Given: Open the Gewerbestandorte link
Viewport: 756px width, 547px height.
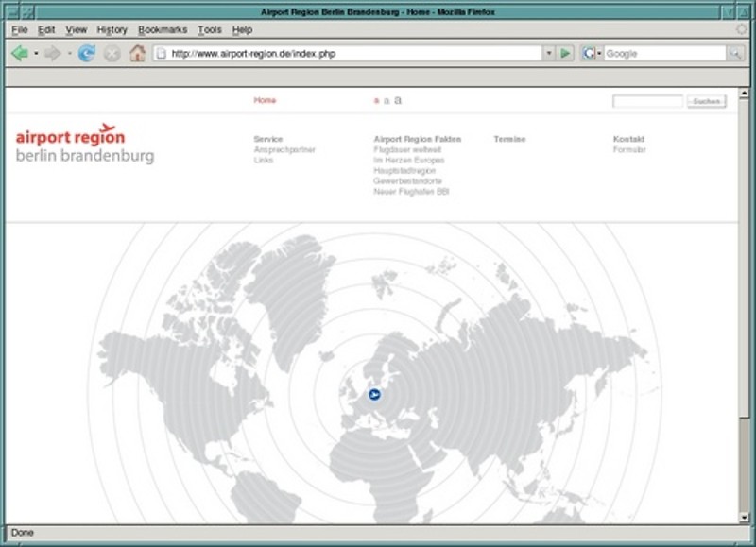Looking at the screenshot, I should (x=407, y=181).
